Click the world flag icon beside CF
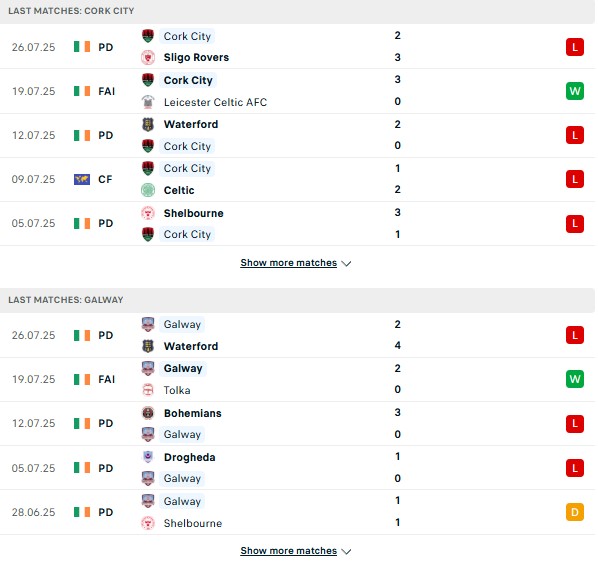 coord(82,179)
